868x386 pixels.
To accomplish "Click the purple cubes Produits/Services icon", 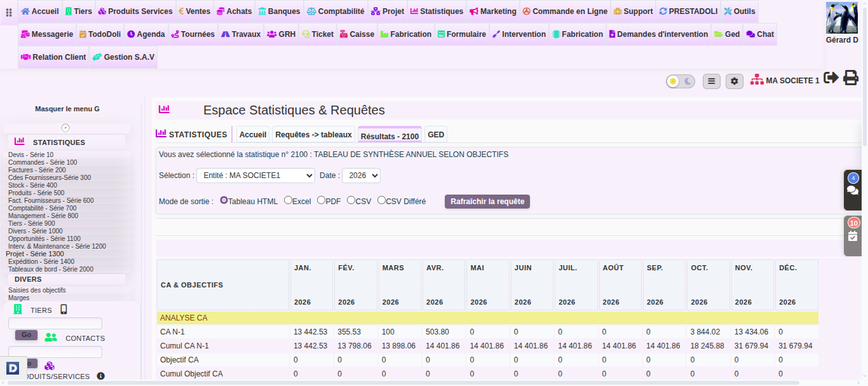I will 49,366.
